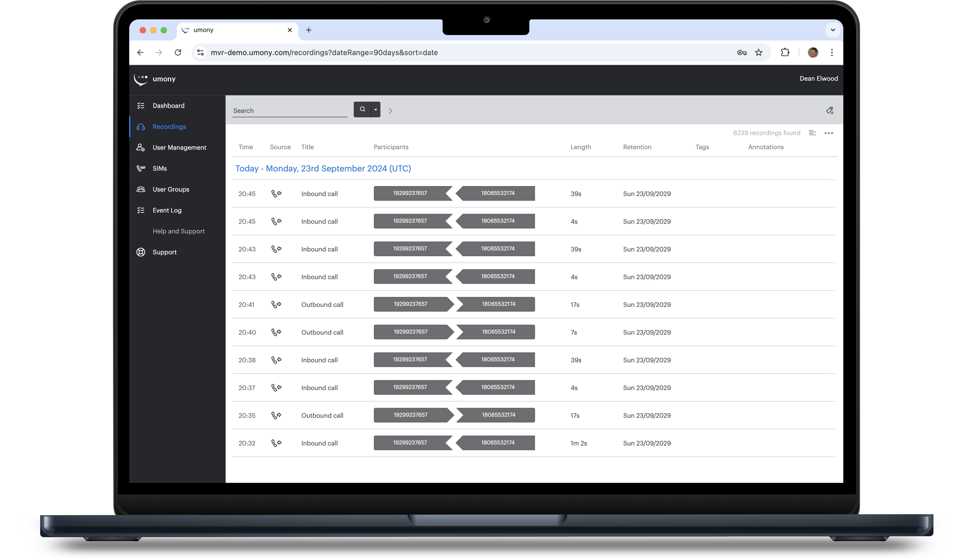This screenshot has width=970, height=560.
Task: Select the umony browser tab
Action: coord(237,30)
